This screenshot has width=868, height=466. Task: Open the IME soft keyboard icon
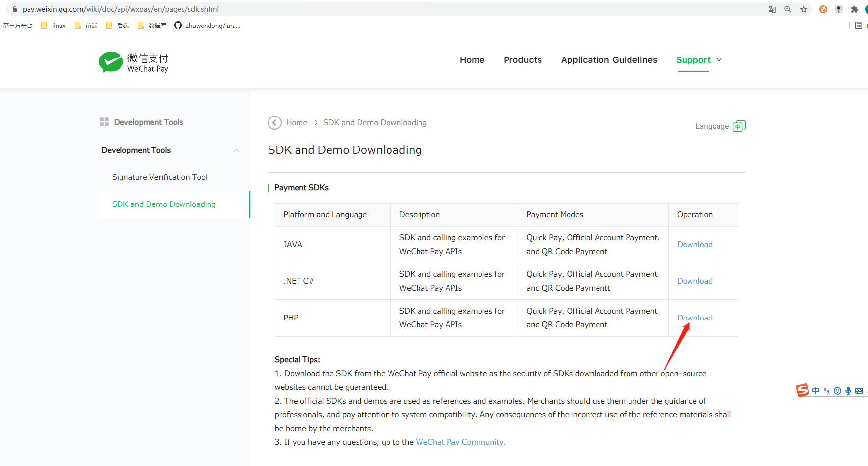(x=859, y=391)
